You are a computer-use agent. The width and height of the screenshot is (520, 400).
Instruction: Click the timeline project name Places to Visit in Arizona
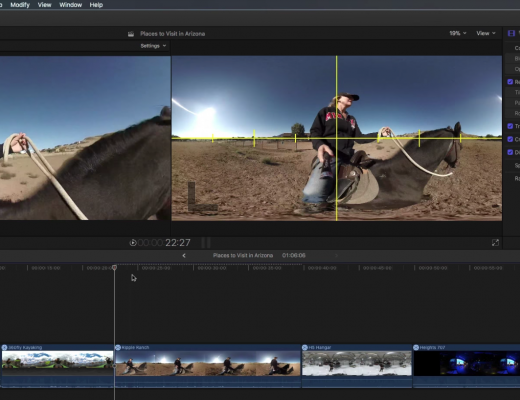coord(243,255)
